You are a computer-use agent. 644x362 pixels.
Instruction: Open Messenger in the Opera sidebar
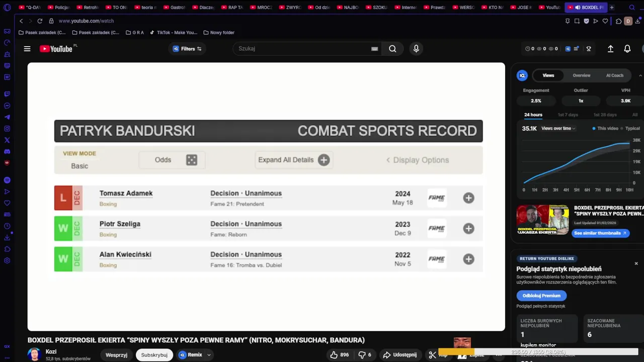coord(7,106)
